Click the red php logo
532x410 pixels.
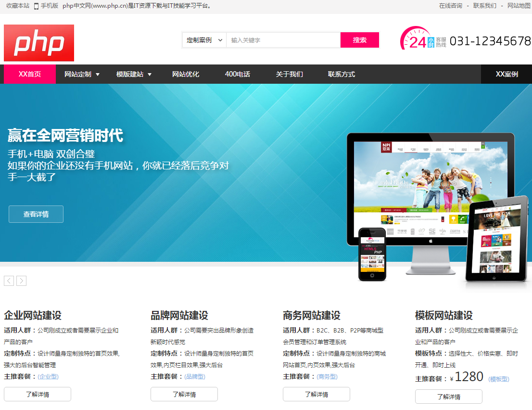(x=39, y=43)
